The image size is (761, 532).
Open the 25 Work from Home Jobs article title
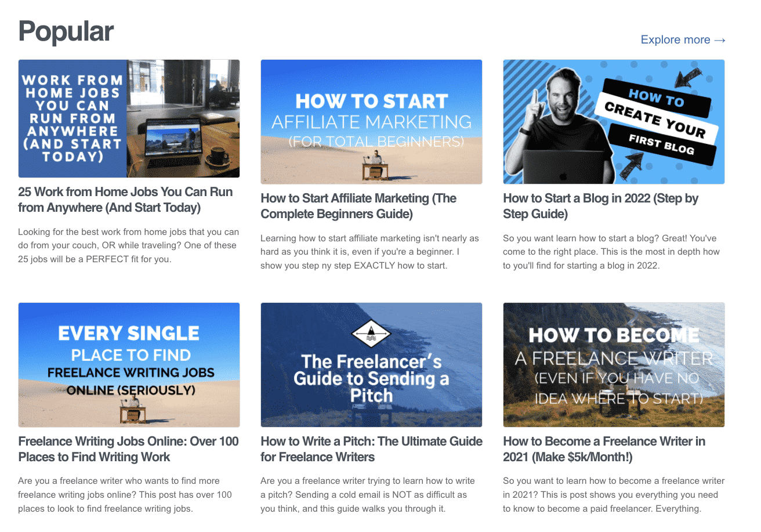pos(125,200)
